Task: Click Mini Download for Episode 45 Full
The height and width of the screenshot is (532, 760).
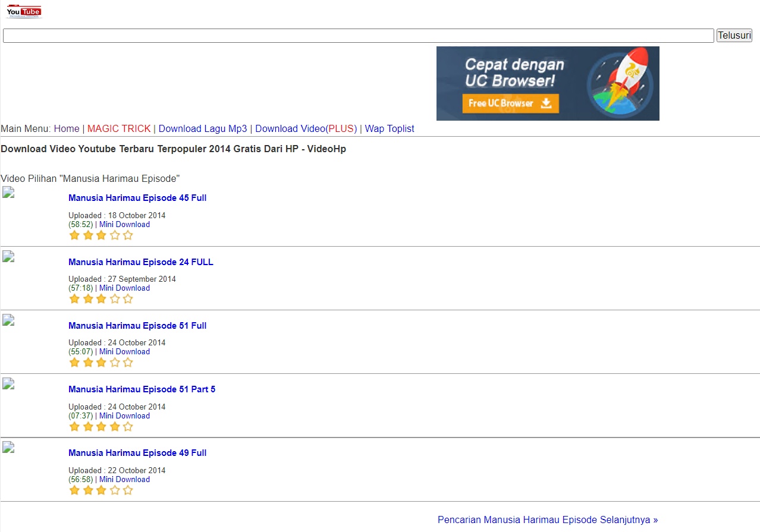Action: [x=124, y=224]
